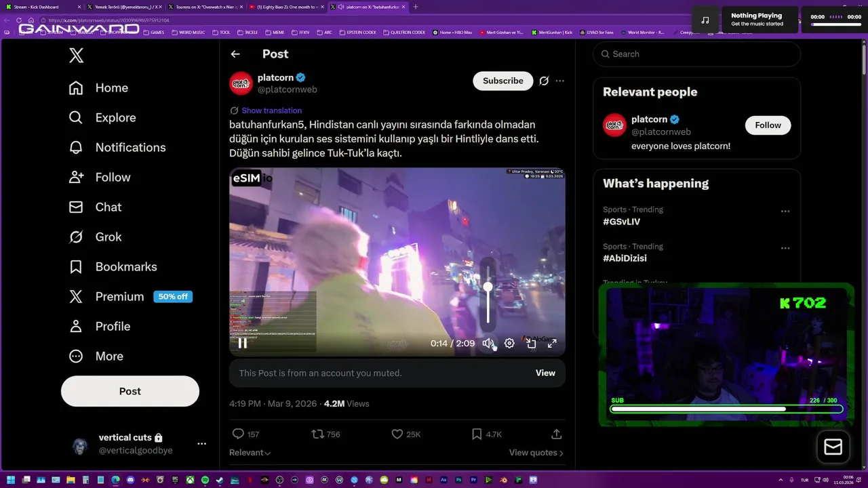Open vertical cuts account options menu
The width and height of the screenshot is (868, 488).
pyautogui.click(x=201, y=443)
